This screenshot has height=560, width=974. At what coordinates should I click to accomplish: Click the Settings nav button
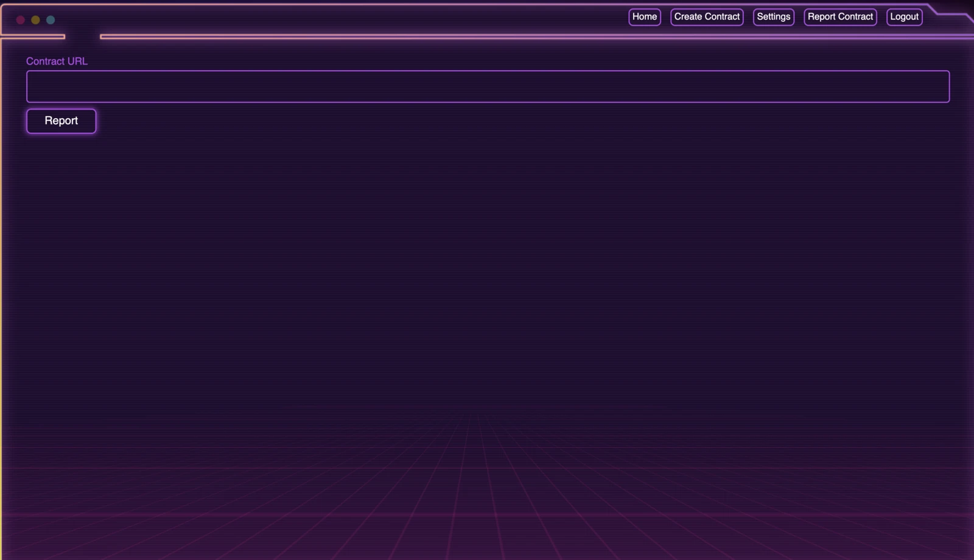[774, 17]
